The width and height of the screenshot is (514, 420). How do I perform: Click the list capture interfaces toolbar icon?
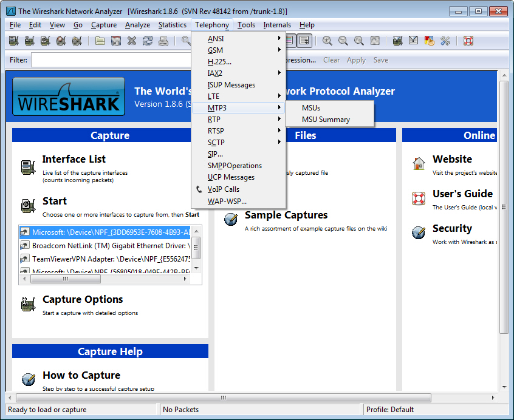(13, 41)
